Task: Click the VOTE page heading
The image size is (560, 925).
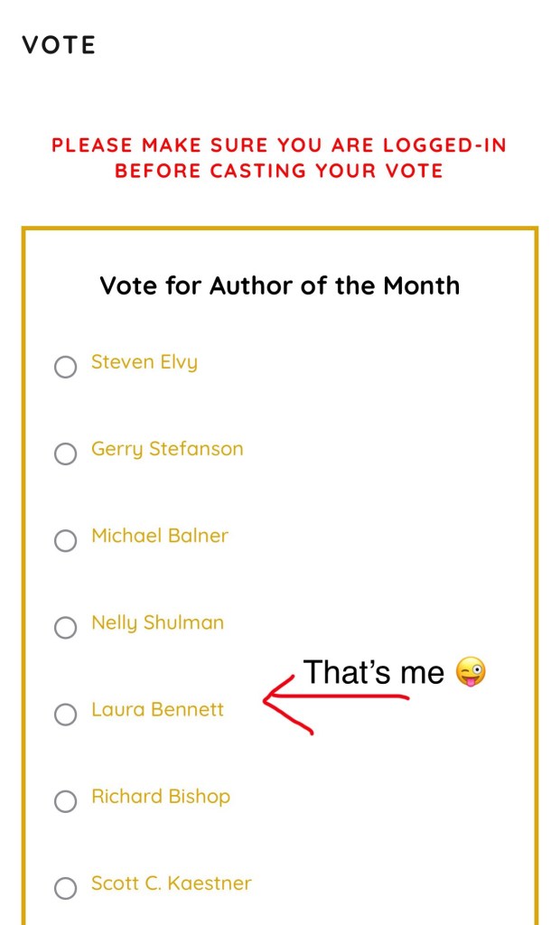Action: point(59,45)
